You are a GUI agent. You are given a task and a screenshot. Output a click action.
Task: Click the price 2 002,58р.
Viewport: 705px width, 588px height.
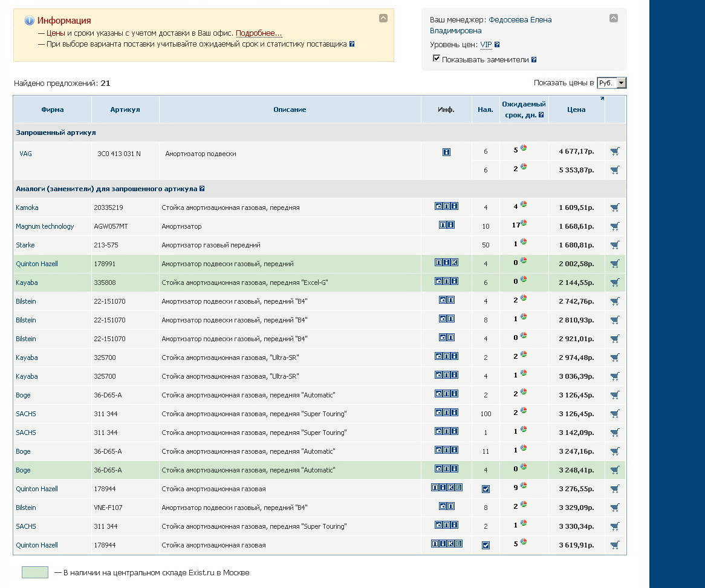point(576,264)
